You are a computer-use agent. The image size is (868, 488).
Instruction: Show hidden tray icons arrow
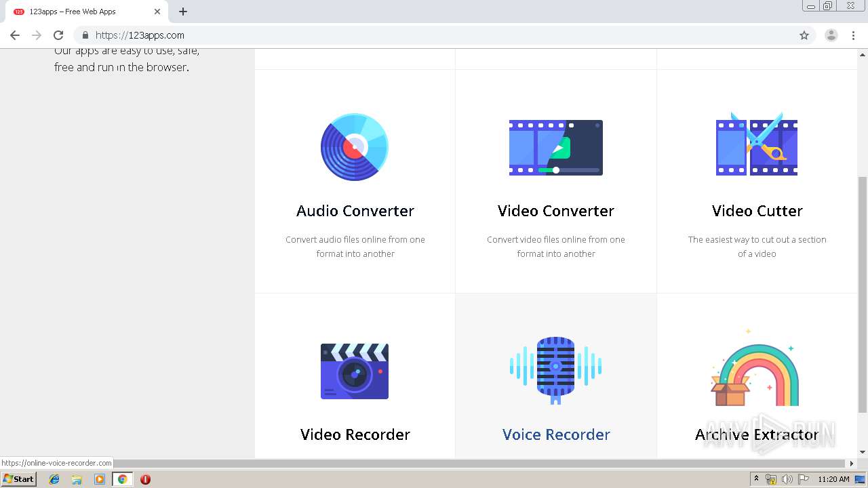tap(756, 479)
